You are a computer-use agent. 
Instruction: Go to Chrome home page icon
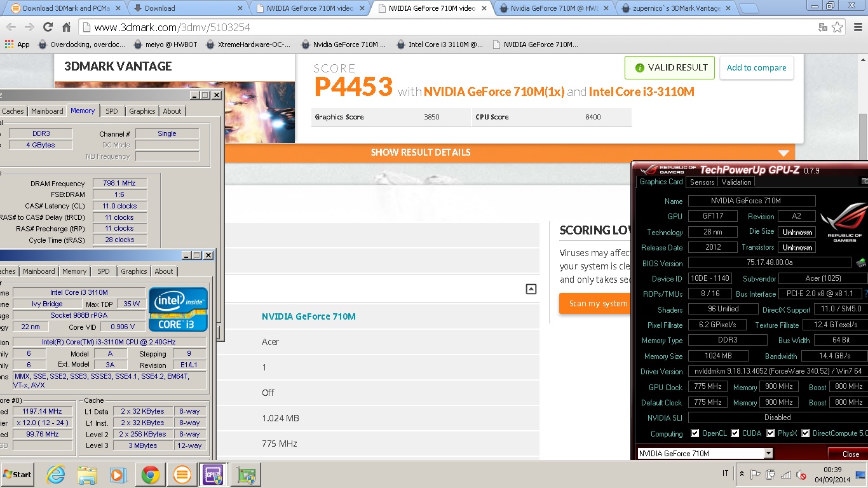pos(66,27)
